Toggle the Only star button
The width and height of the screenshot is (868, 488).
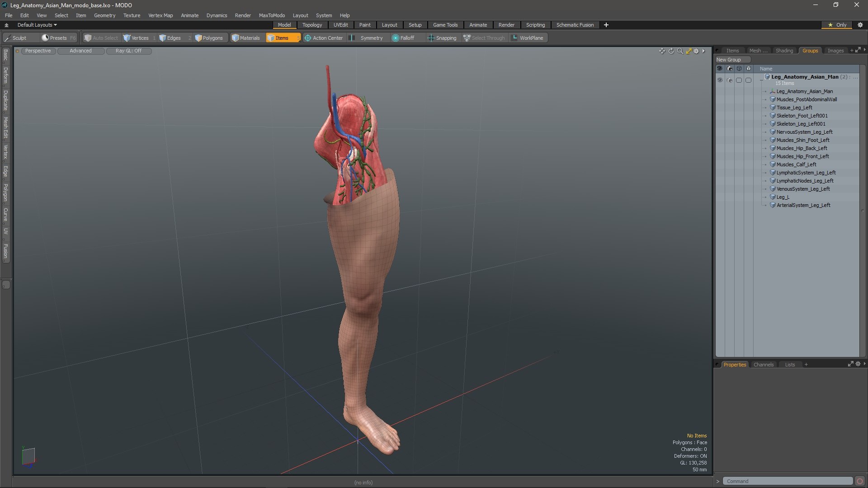[837, 25]
